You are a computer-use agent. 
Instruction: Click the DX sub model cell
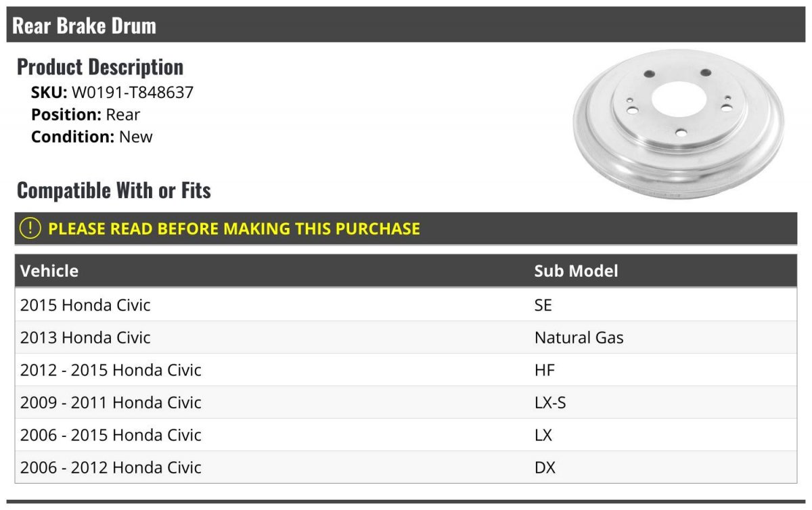tap(545, 467)
